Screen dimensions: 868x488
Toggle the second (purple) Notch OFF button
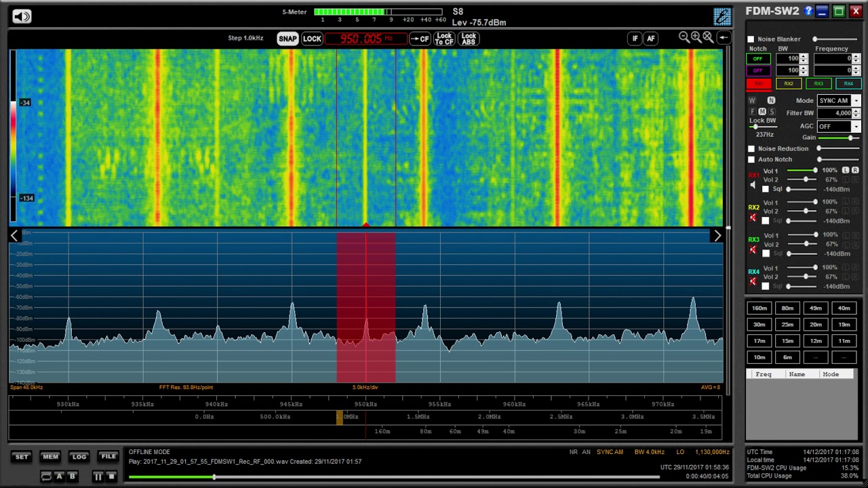point(757,70)
